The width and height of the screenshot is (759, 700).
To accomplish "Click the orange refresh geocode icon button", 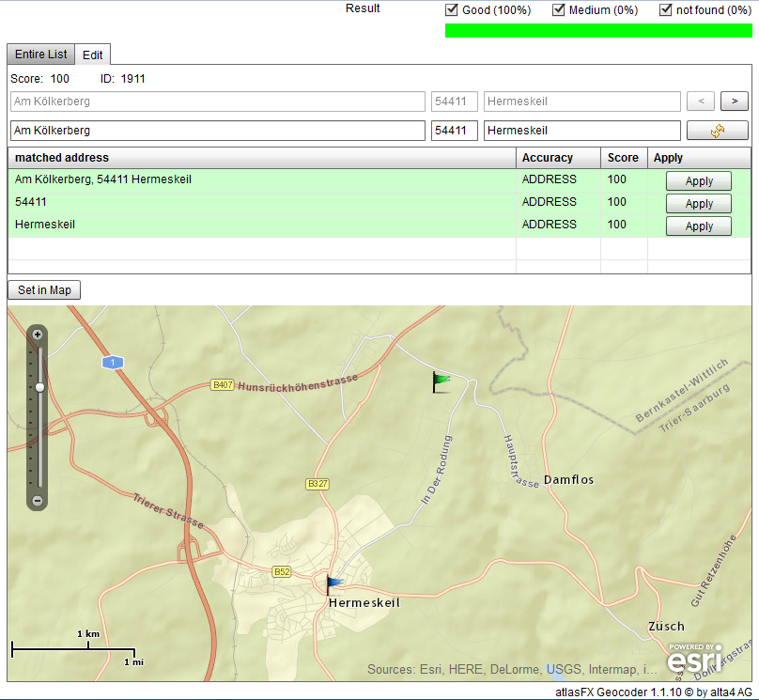I will (x=719, y=131).
